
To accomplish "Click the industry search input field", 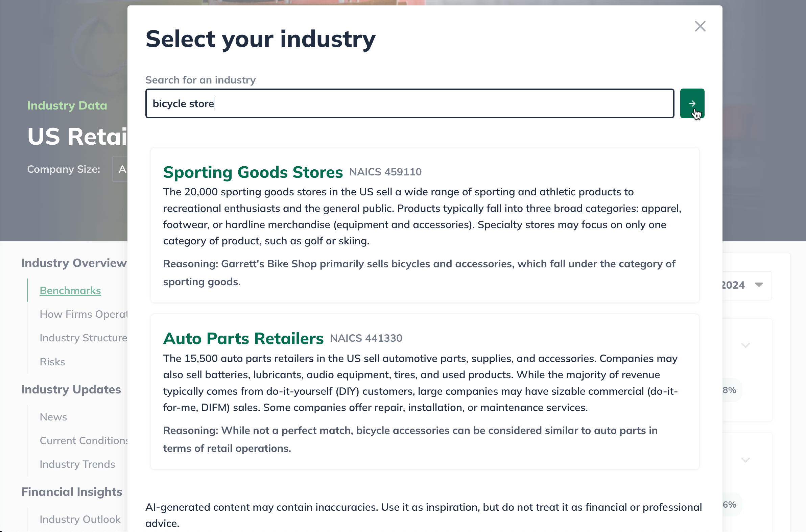I will coord(409,103).
